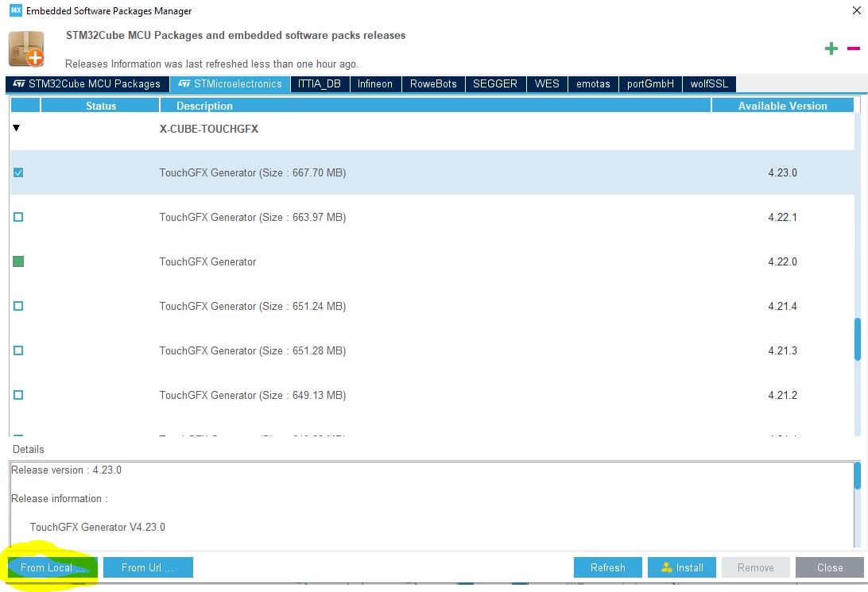This screenshot has height=592, width=868.
Task: Switch to the RoweBots tab
Action: point(433,84)
